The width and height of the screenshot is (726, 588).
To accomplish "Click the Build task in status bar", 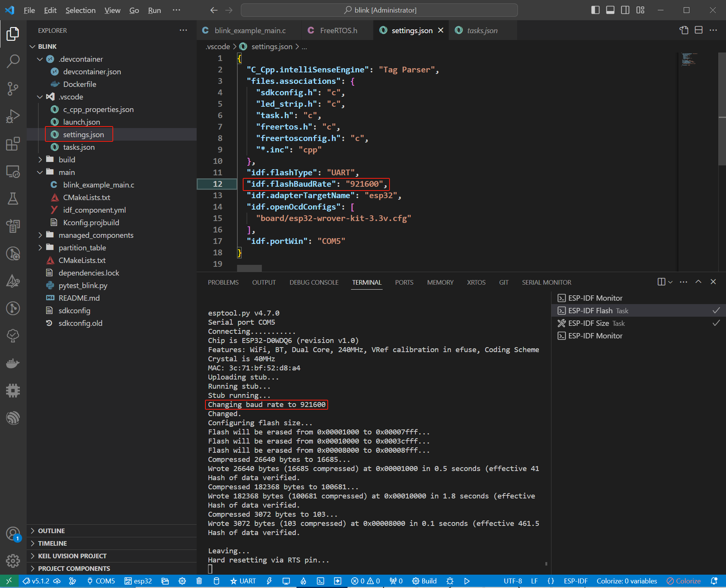I will coord(425,581).
